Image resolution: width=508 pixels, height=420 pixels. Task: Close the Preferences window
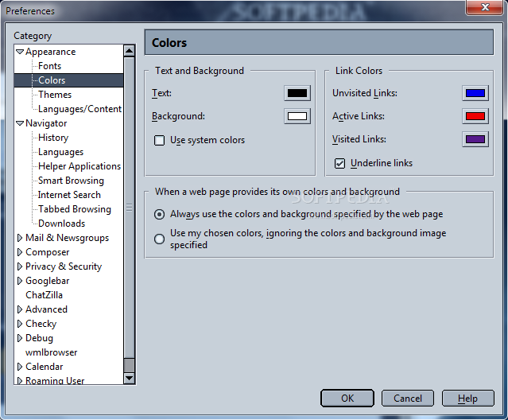[x=485, y=7]
